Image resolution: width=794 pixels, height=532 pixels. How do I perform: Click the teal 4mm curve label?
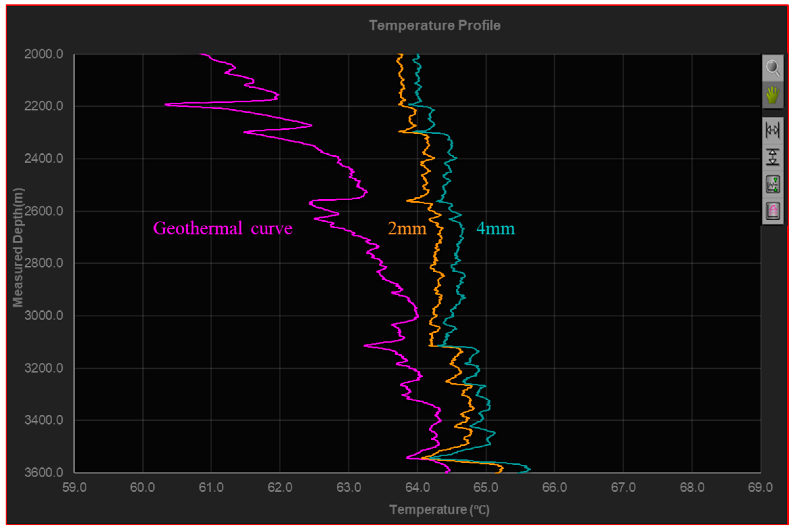[x=495, y=228]
